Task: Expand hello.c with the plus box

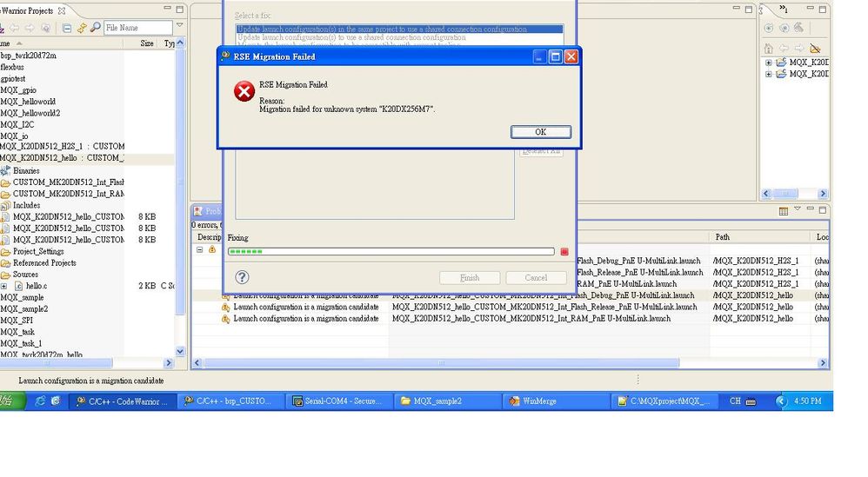Action: tap(3, 287)
